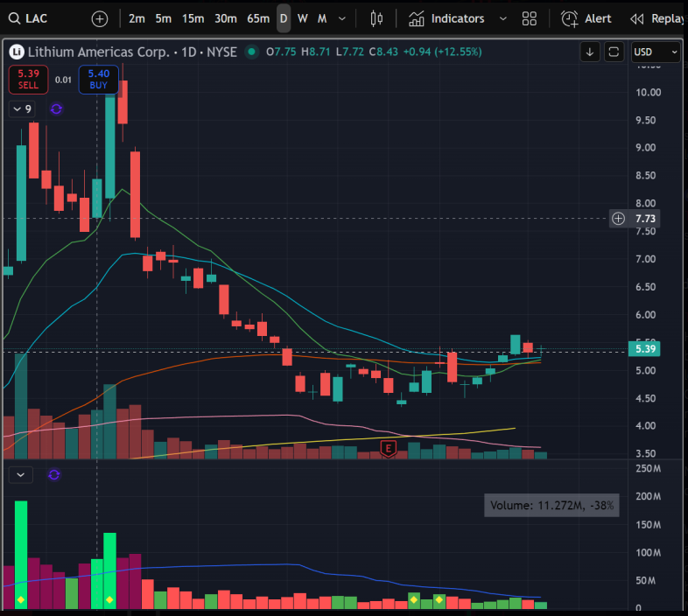The height and width of the screenshot is (616, 688).
Task: Select the weekly W timeframe
Action: [x=302, y=19]
